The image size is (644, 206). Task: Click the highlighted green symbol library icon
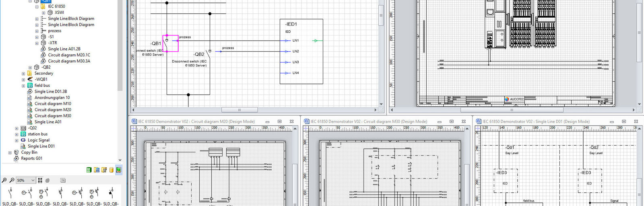point(119,170)
